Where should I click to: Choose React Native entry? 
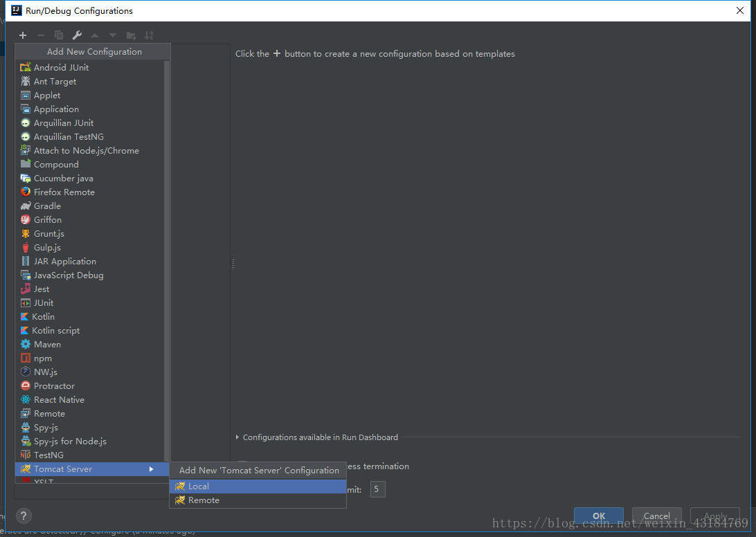pyautogui.click(x=90, y=399)
